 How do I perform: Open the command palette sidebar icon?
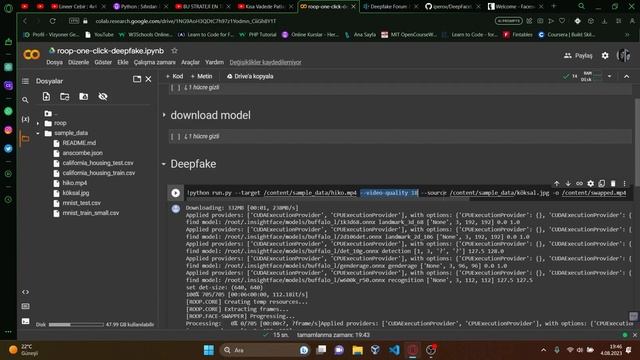pyautogui.click(x=25, y=306)
